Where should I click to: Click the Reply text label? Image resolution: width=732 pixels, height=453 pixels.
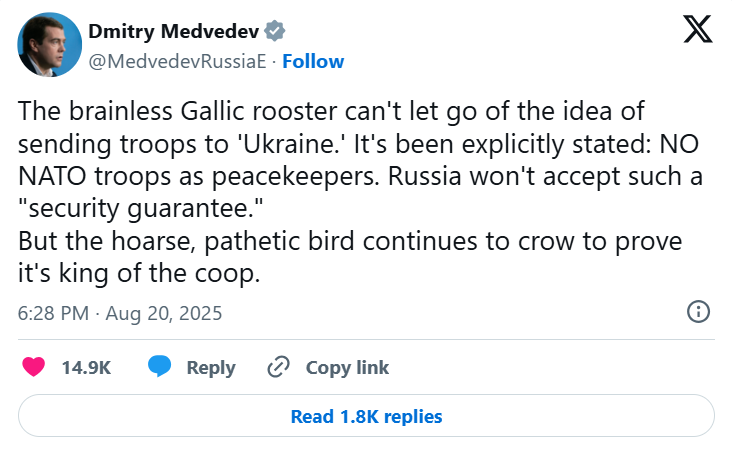[x=211, y=367]
